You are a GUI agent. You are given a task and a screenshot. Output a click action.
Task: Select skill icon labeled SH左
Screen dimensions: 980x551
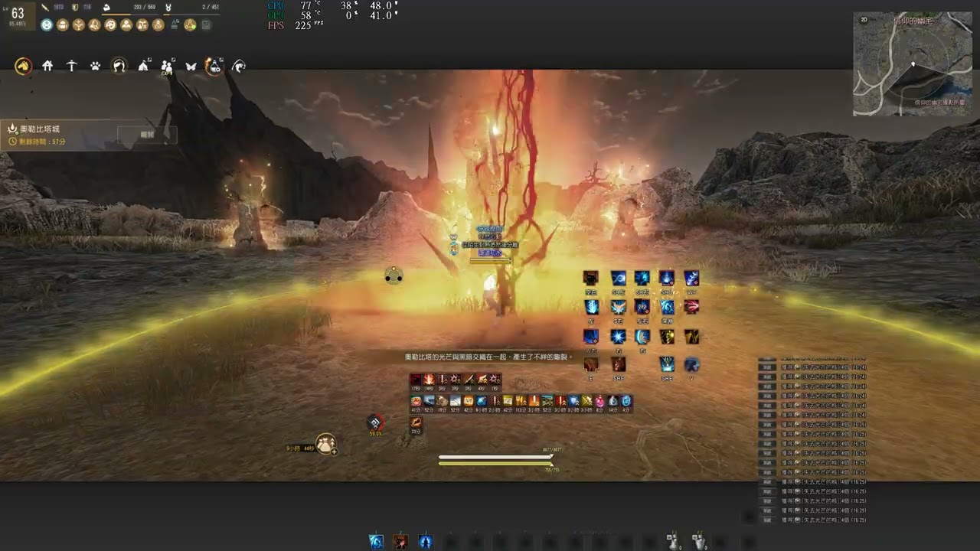(x=619, y=278)
